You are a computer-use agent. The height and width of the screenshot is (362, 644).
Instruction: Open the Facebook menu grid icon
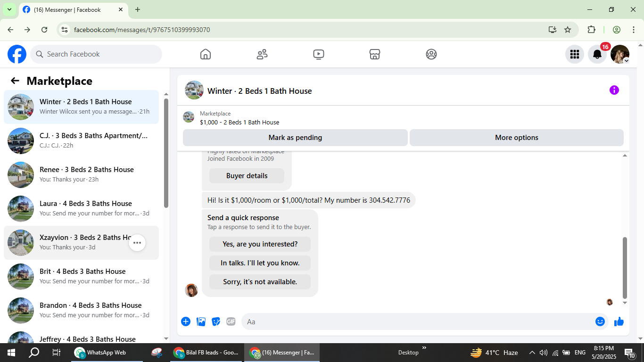coord(575,54)
